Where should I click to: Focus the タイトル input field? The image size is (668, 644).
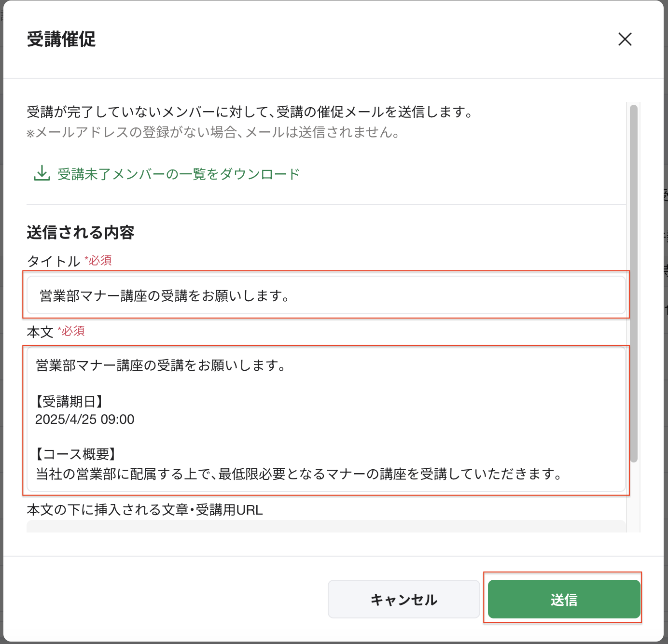click(x=326, y=295)
